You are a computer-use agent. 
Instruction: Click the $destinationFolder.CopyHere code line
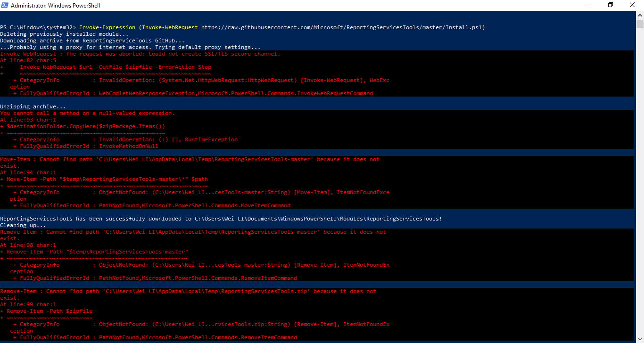[x=83, y=126]
